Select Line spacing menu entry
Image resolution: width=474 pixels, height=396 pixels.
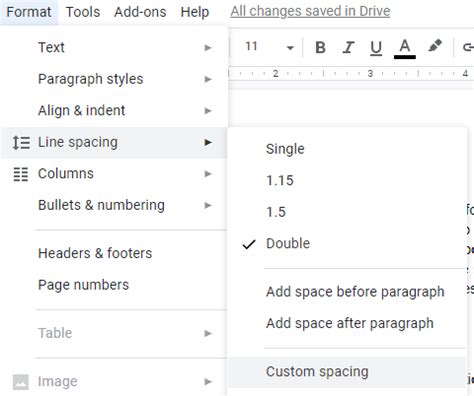(x=114, y=142)
